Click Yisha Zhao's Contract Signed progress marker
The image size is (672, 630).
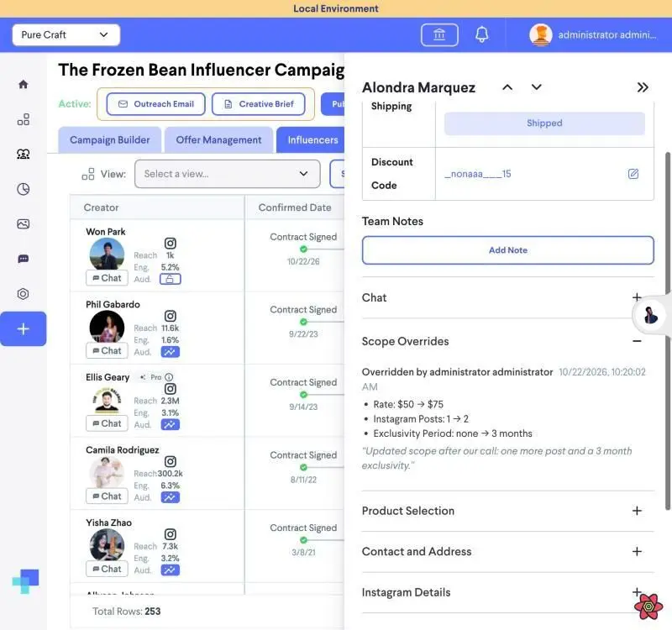click(303, 540)
